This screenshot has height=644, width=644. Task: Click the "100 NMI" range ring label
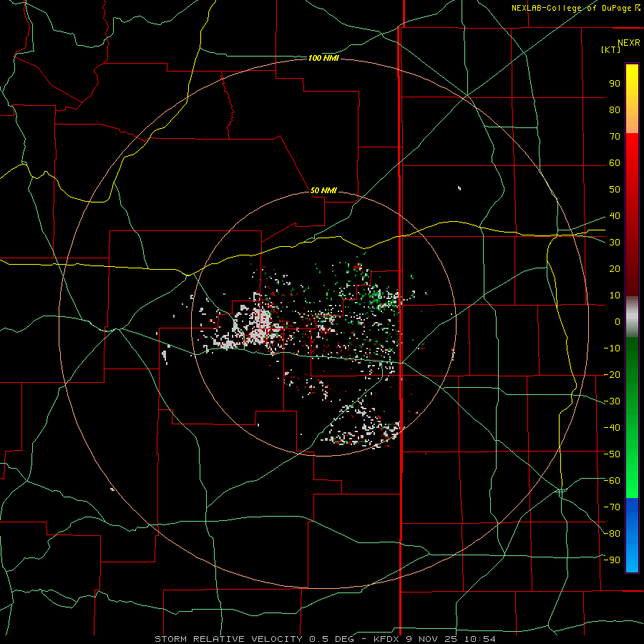(x=323, y=59)
